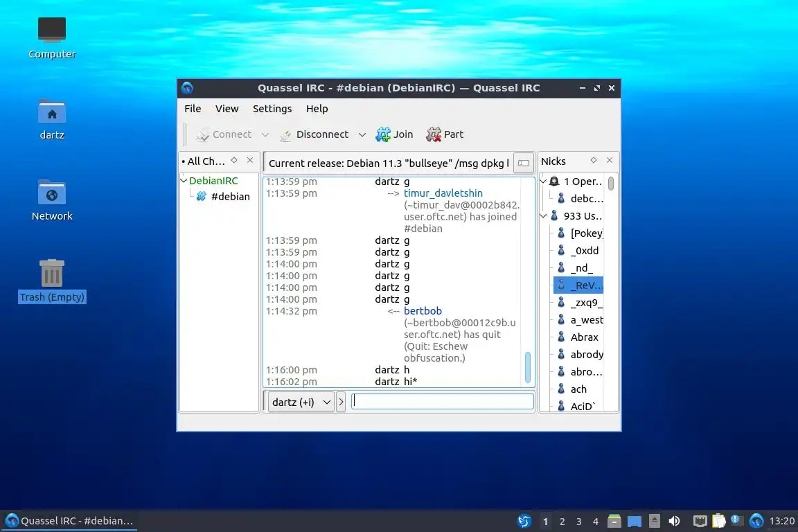Image resolution: width=798 pixels, height=532 pixels.
Task: Click the nick list scrollbar handle
Action: coord(611,184)
